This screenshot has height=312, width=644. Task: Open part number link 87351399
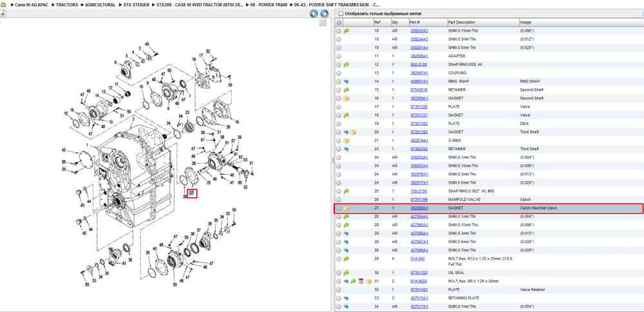coord(419,200)
